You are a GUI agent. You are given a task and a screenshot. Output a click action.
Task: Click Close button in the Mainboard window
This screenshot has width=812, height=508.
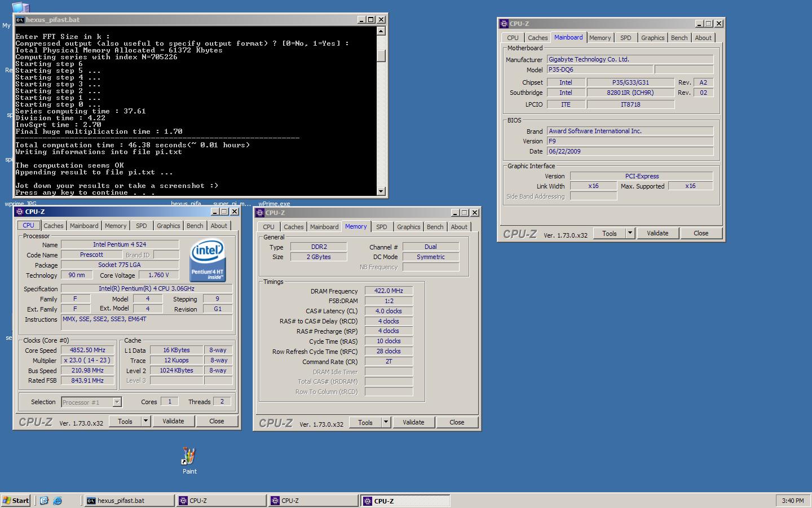pyautogui.click(x=701, y=233)
